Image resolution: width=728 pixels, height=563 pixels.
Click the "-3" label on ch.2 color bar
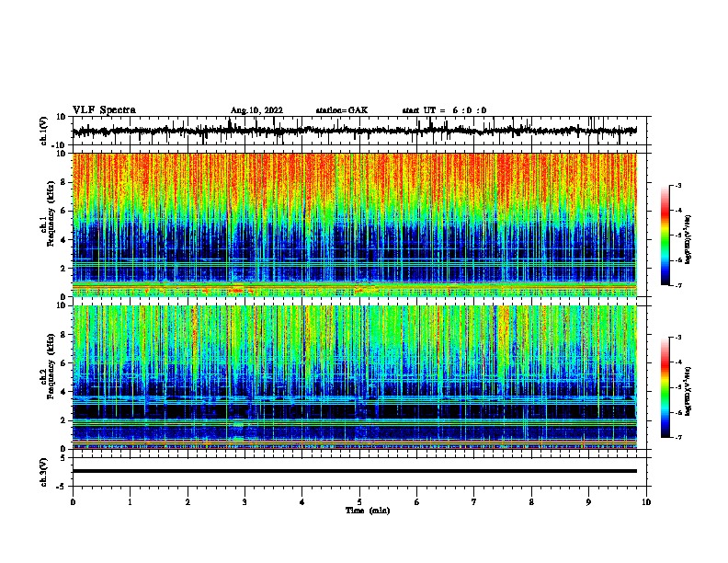tap(678, 338)
